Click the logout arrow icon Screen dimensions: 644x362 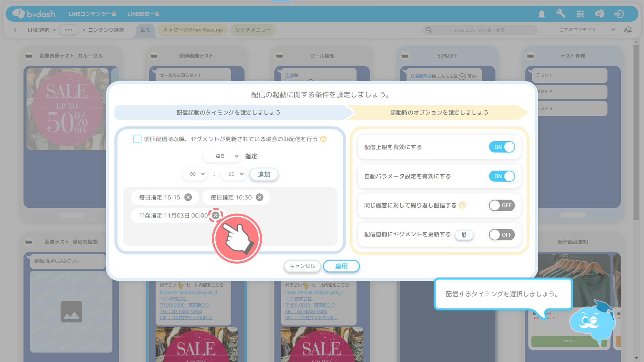tap(619, 14)
